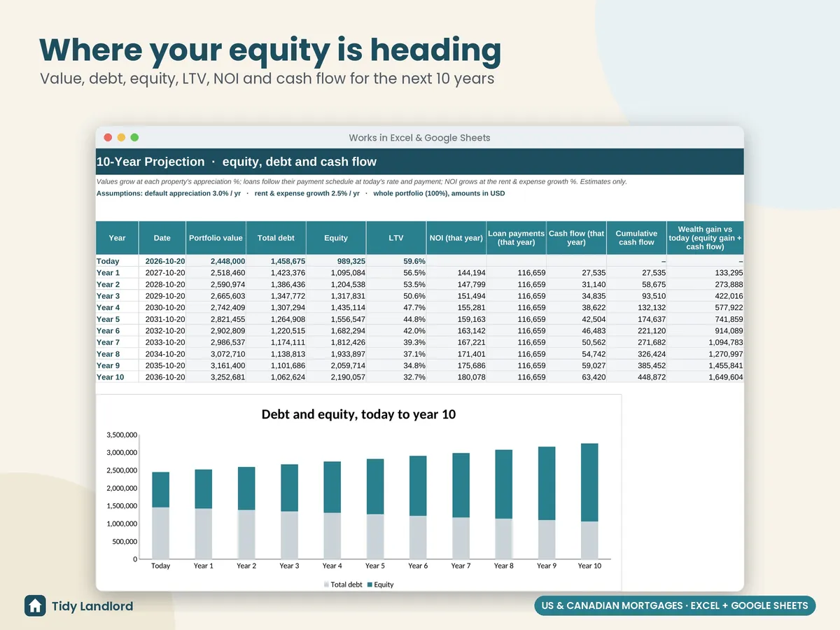Select the Portfolio value column header
Viewport: 840px width, 630px height.
(216, 238)
